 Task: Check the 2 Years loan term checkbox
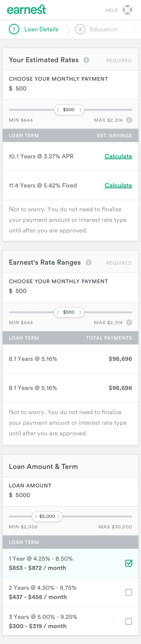click(128, 592)
